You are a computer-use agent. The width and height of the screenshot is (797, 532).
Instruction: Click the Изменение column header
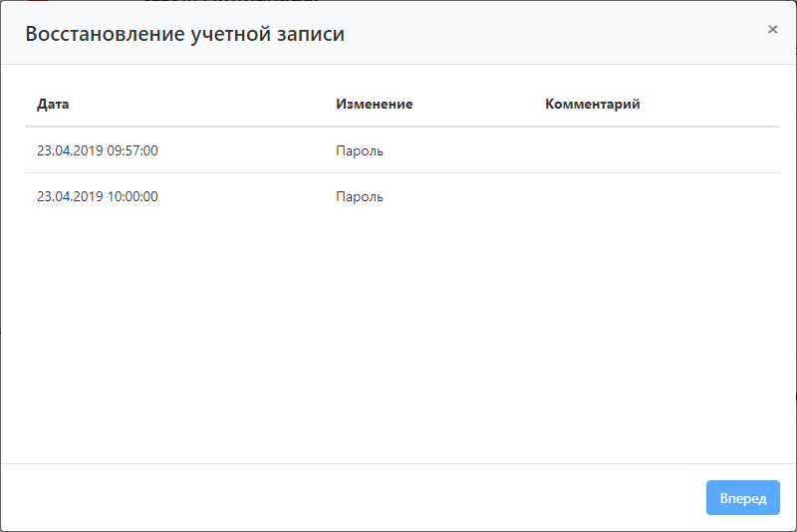pos(374,104)
